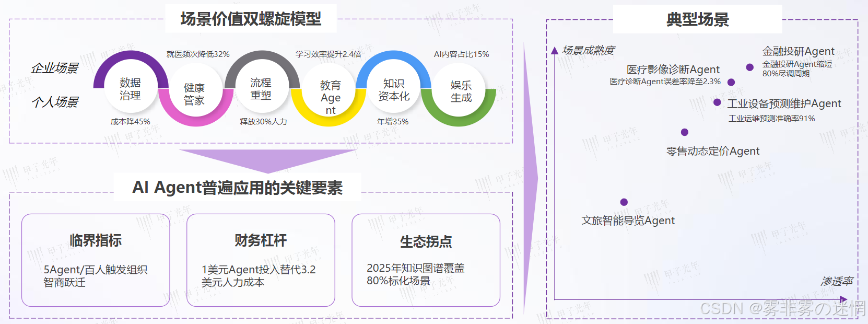
Task: Click the text 5Agent/百人触发组织智商跃迁
Action: (96, 276)
